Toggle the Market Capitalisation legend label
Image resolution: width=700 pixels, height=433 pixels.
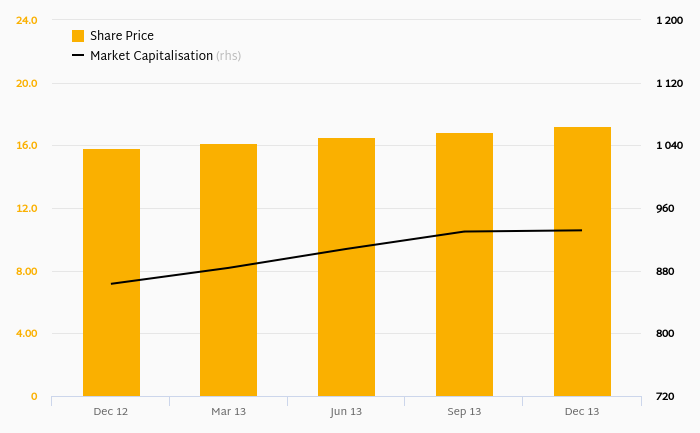coord(151,56)
